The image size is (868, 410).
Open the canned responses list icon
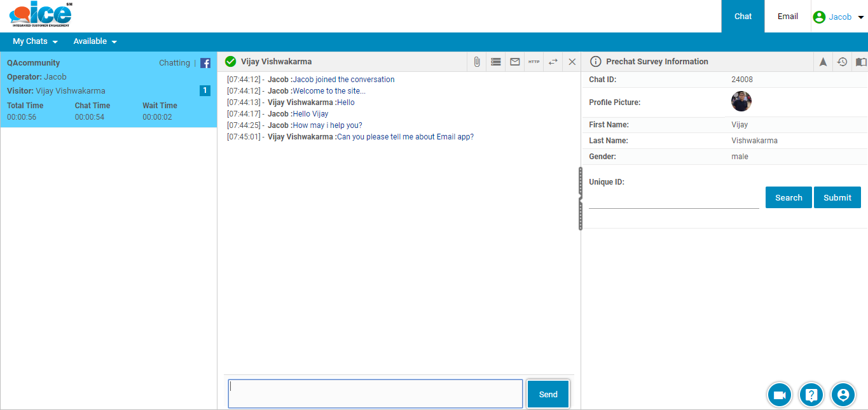pos(496,62)
